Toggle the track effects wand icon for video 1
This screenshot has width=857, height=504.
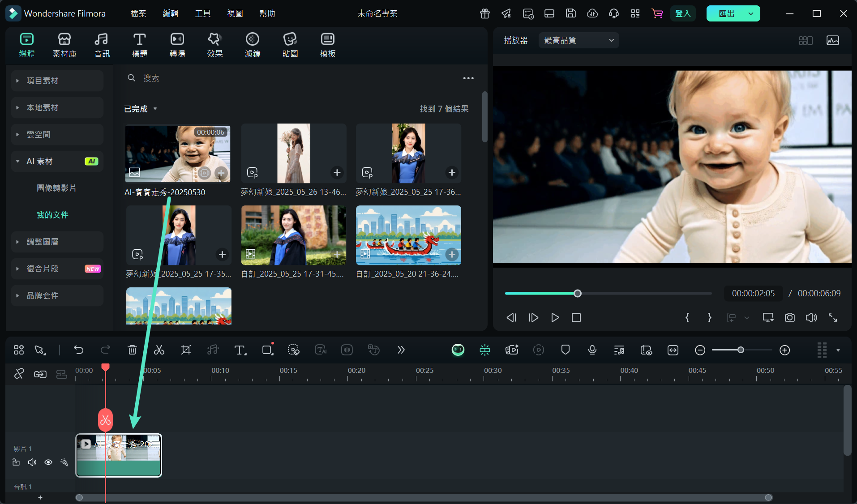point(64,462)
